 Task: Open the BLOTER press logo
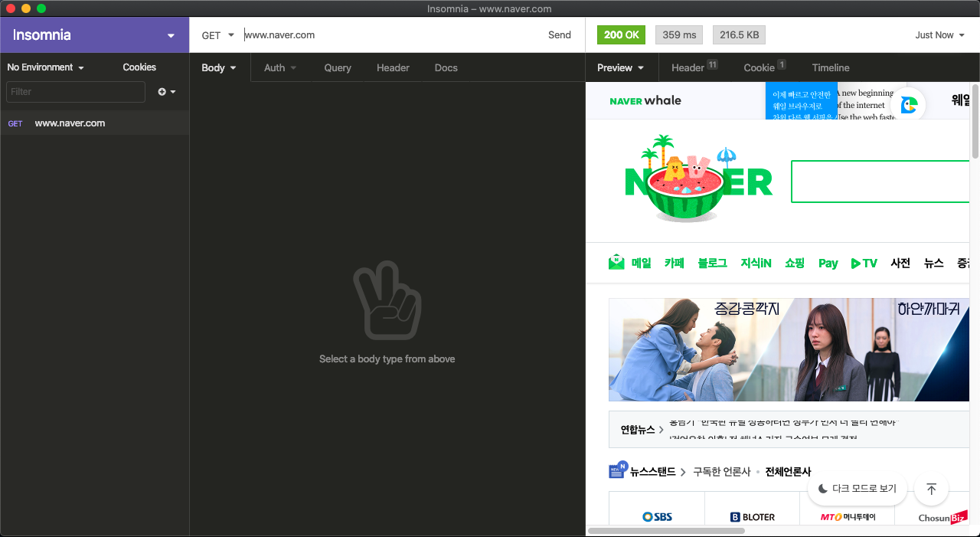753,517
